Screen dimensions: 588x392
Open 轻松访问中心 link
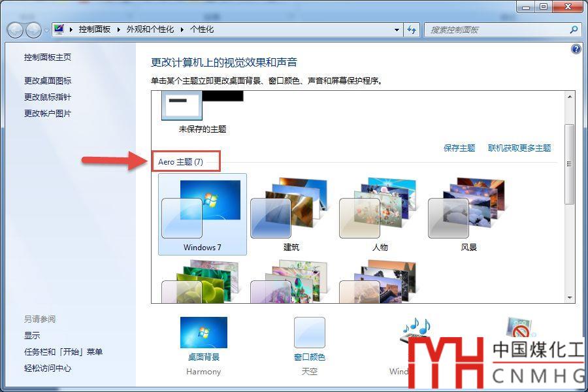48,368
